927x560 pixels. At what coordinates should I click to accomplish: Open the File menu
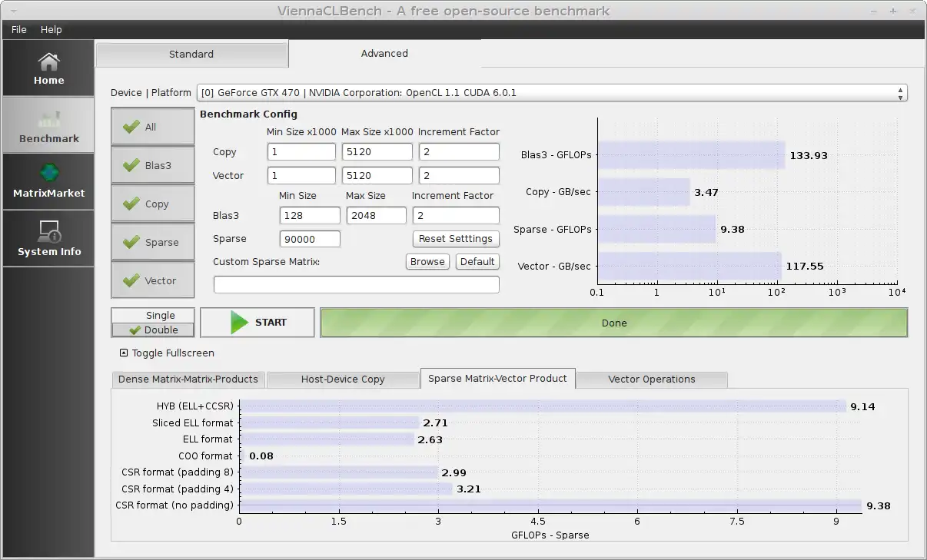click(18, 29)
